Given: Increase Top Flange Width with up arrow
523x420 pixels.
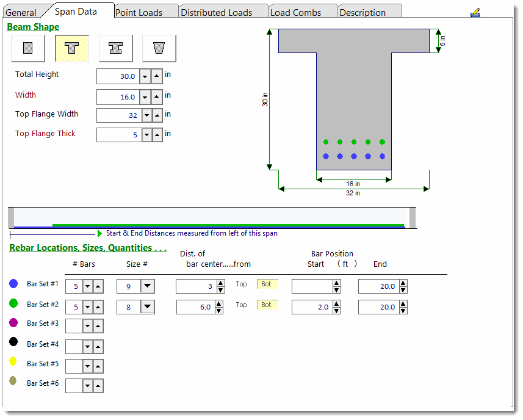Looking at the screenshot, I should click(x=157, y=115).
